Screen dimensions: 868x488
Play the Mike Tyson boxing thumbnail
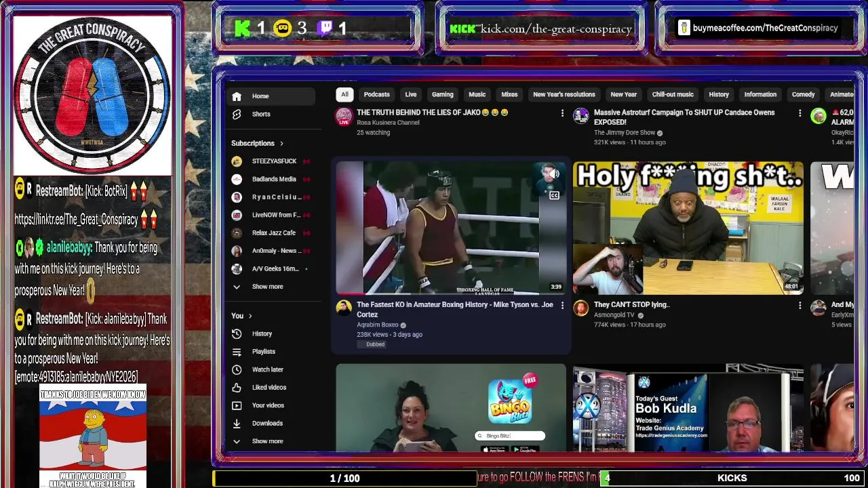coord(451,228)
